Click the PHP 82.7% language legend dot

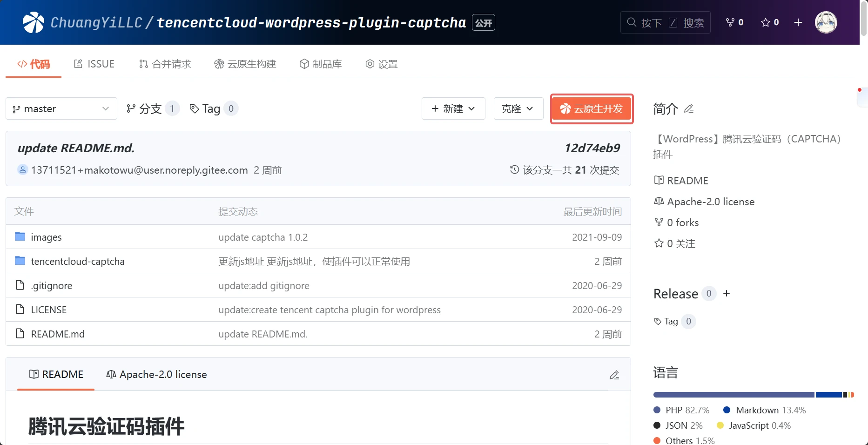pos(657,410)
